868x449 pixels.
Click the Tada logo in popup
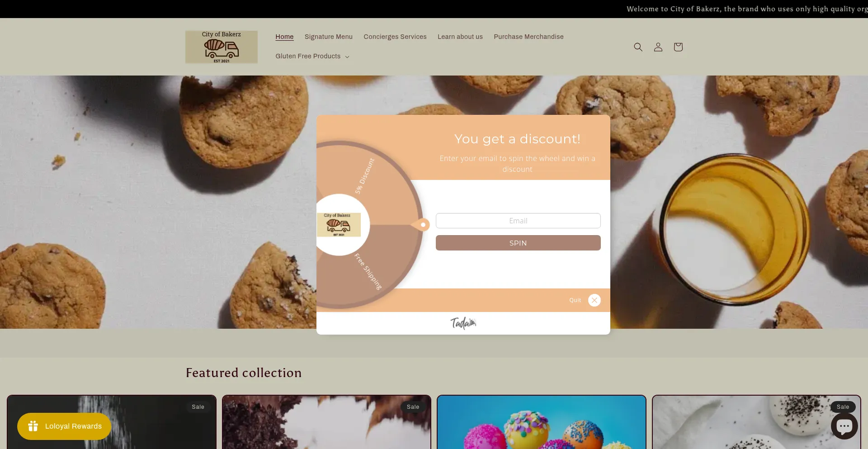click(x=463, y=323)
